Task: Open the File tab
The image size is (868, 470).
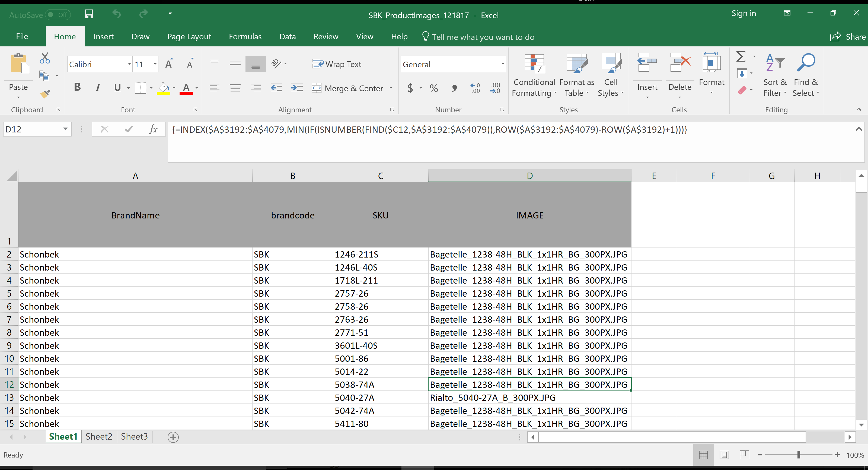Action: [22, 36]
